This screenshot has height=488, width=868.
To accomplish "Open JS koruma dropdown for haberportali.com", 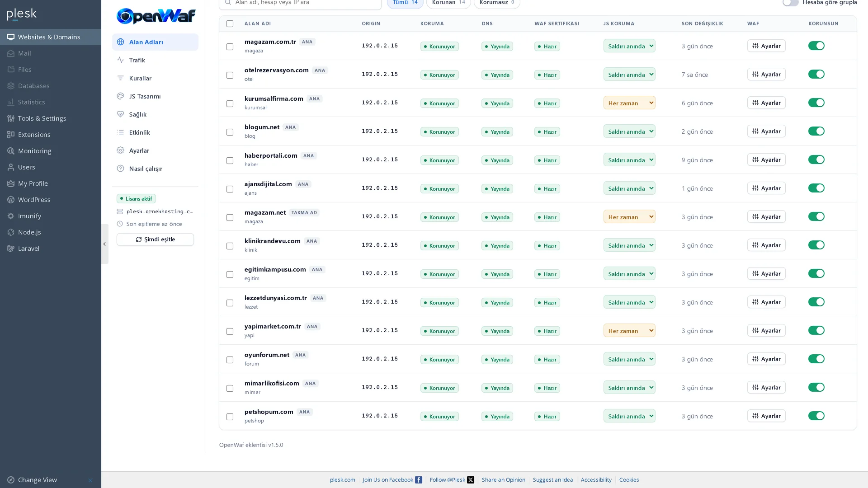I will tap(629, 160).
